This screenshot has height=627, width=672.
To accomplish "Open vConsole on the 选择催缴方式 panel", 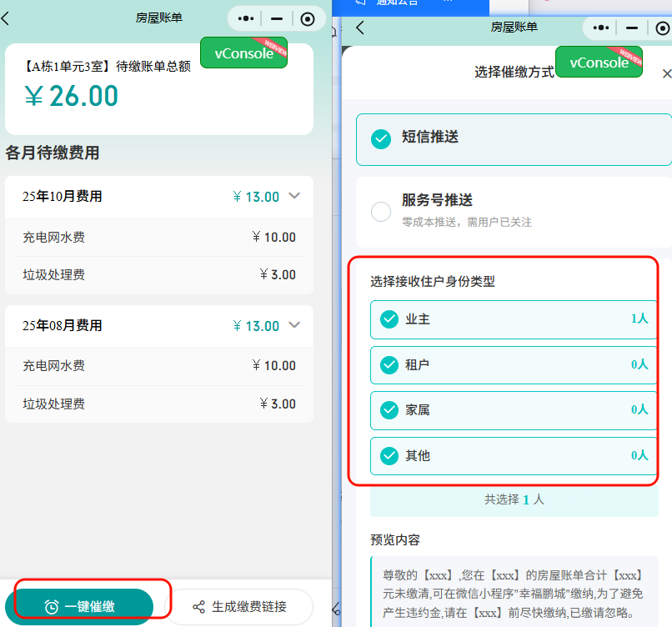I will 599,62.
